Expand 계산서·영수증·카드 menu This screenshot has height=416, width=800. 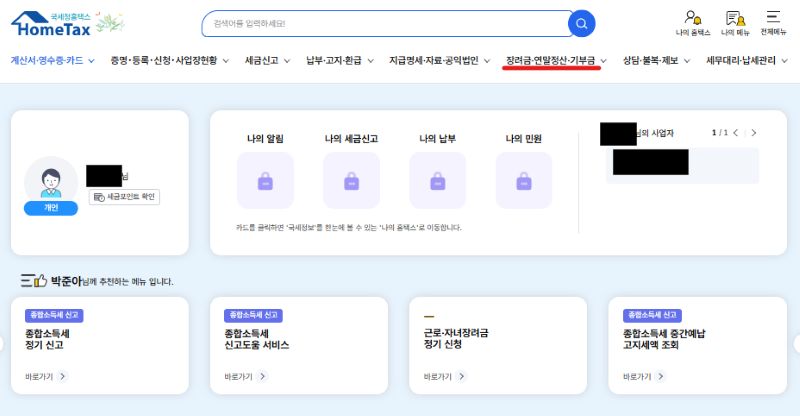click(53, 60)
